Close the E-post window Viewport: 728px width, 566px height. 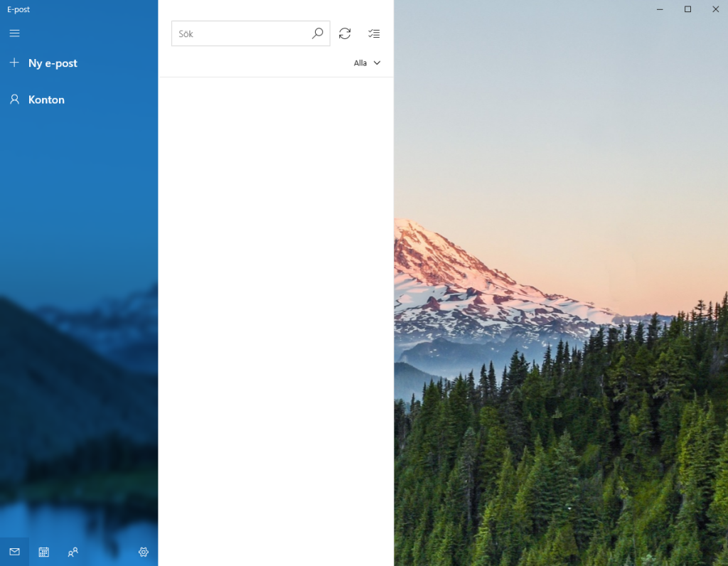coord(715,9)
